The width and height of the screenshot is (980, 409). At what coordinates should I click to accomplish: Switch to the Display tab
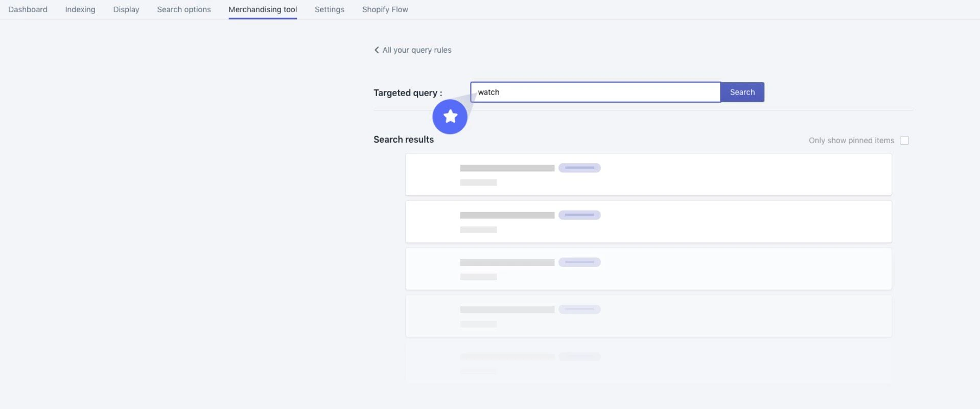pyautogui.click(x=126, y=9)
